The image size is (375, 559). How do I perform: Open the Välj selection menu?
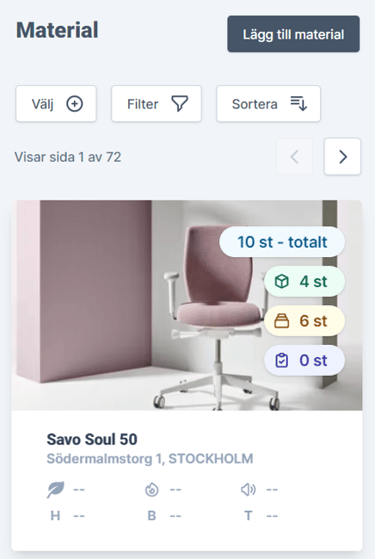pos(56,104)
